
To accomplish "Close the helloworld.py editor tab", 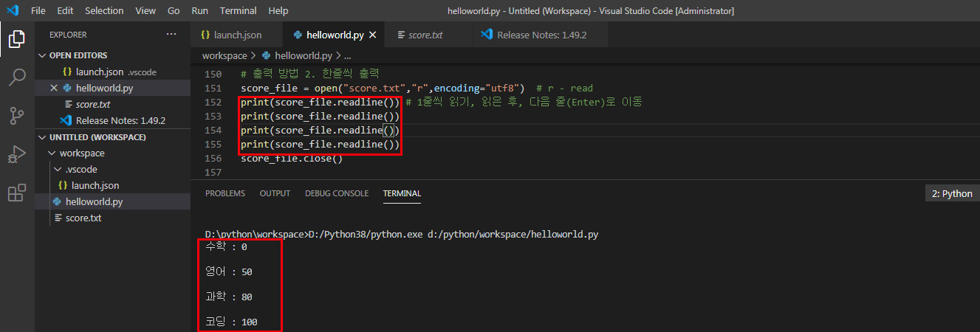I will [372, 35].
